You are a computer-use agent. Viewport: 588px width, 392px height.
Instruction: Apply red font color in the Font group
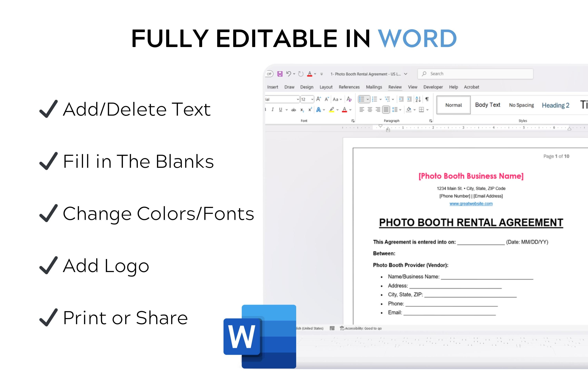click(345, 110)
